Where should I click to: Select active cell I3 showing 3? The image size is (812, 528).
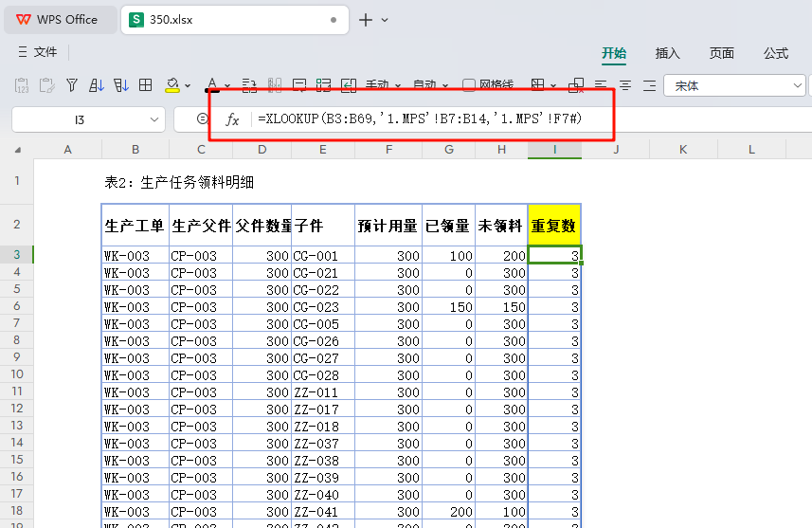coord(554,255)
